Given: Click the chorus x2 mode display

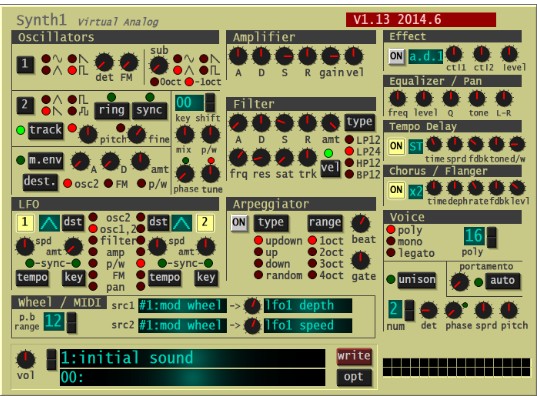Looking at the screenshot, I should 415,191.
